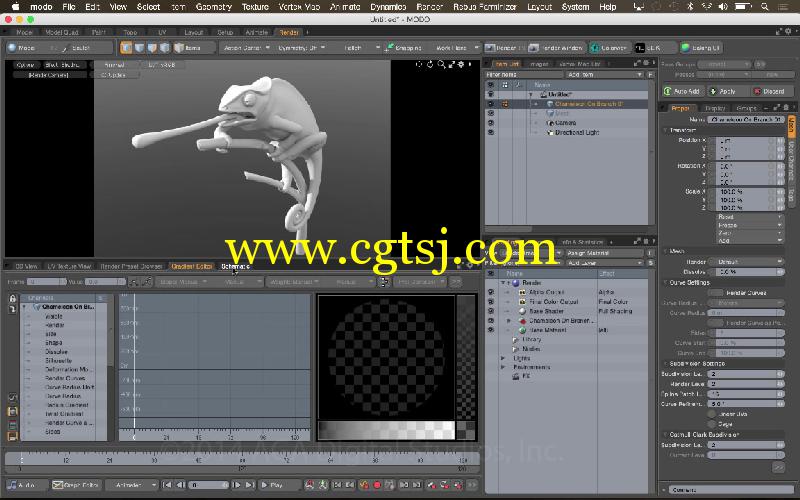Select Edges selection mode cube icon
This screenshot has height=500, width=800.
[x=139, y=48]
